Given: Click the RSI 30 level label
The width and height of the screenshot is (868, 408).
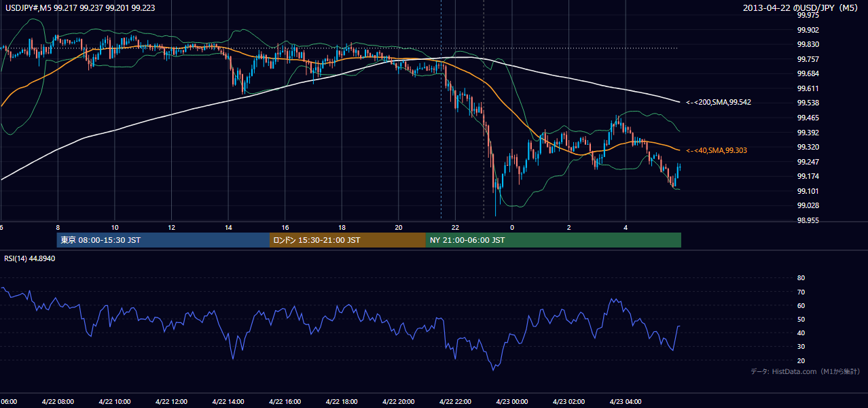Looking at the screenshot, I should (x=801, y=347).
